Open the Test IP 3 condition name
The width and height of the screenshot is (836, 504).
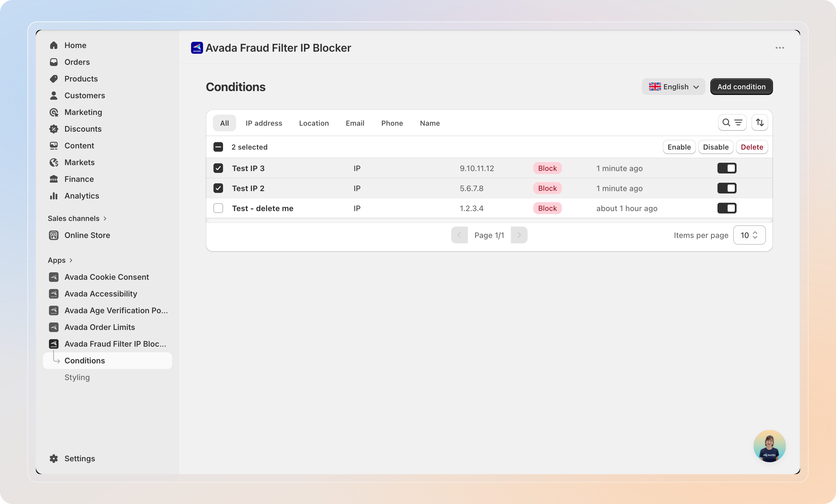point(248,168)
